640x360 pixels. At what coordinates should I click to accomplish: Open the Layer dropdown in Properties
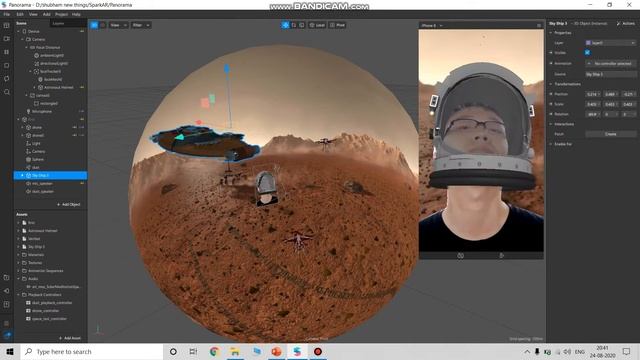pyautogui.click(x=611, y=42)
